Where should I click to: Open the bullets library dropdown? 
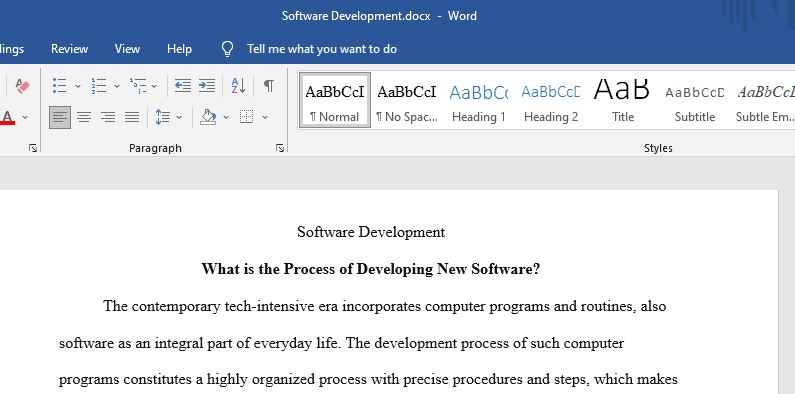tap(78, 86)
